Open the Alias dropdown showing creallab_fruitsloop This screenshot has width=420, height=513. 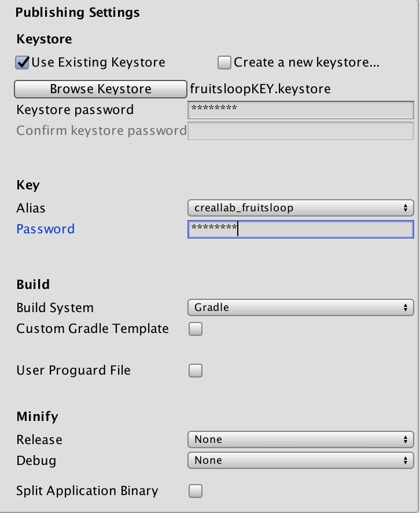tap(301, 208)
